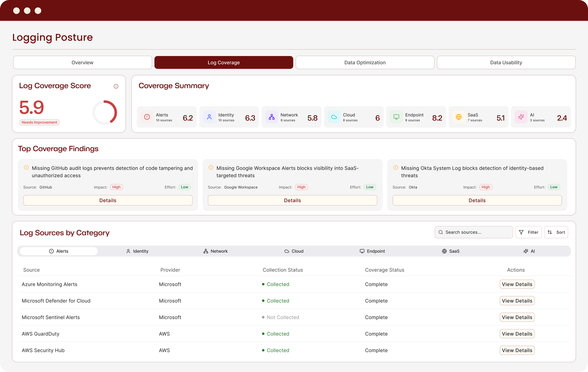The width and height of the screenshot is (588, 372).
Task: View Details for Microsoft Sentinel Alerts
Action: pyautogui.click(x=517, y=317)
